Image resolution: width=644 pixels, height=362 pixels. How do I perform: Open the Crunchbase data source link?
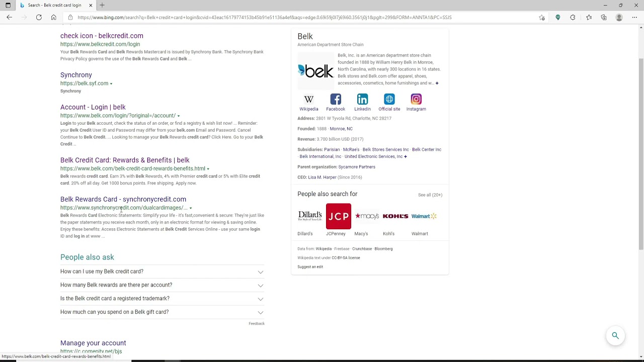click(x=362, y=249)
